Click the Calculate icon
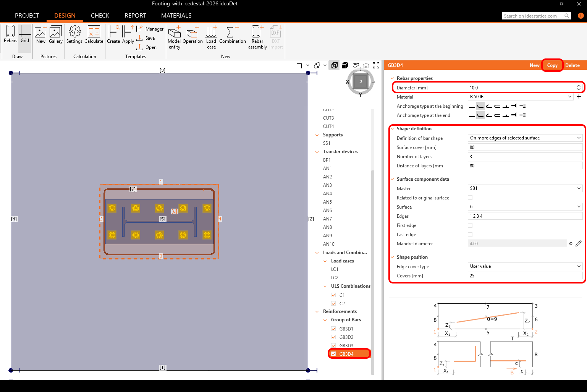Viewport: 587px width, 392px height. point(94,34)
